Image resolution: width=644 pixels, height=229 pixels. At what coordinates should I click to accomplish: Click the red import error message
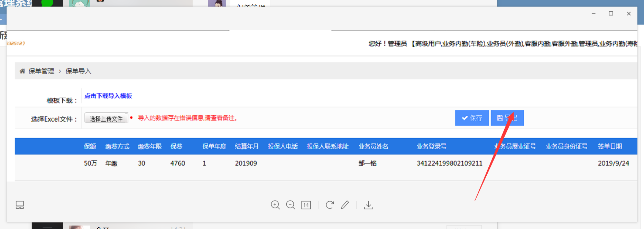[x=187, y=118]
